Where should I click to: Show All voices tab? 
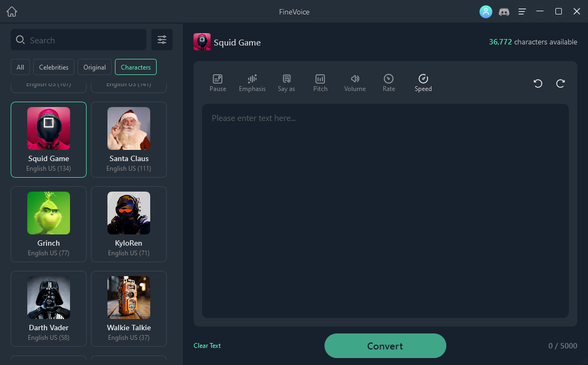[x=20, y=67]
